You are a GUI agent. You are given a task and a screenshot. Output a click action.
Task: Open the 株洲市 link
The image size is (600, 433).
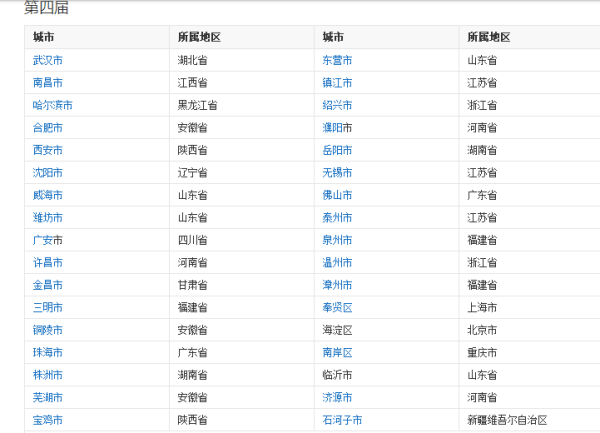click(47, 375)
